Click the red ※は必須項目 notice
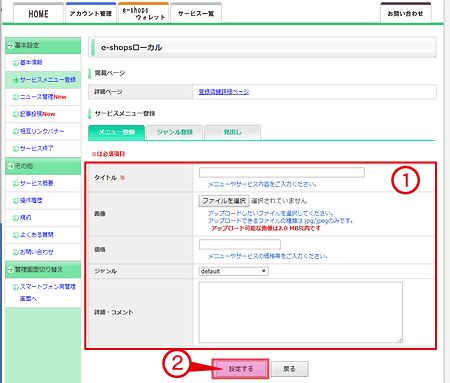 click(x=108, y=154)
